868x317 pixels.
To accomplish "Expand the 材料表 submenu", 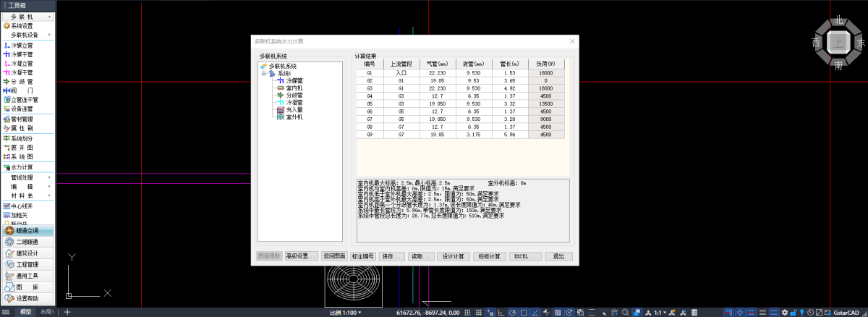I will click(x=27, y=195).
